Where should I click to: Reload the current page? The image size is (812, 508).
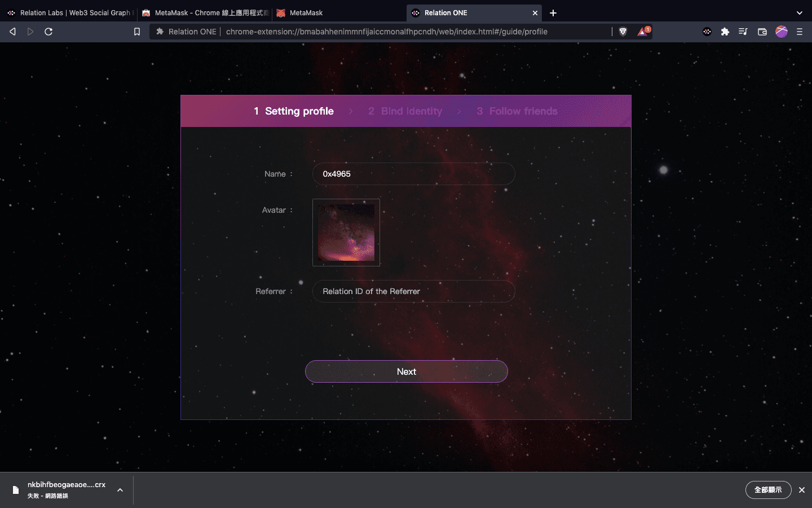click(x=48, y=32)
